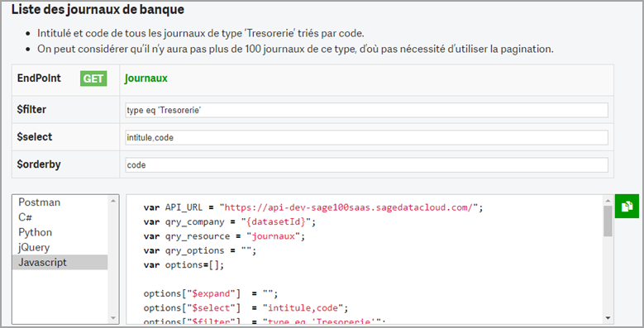
Task: Click the "journaux" string in code
Action: click(273, 236)
